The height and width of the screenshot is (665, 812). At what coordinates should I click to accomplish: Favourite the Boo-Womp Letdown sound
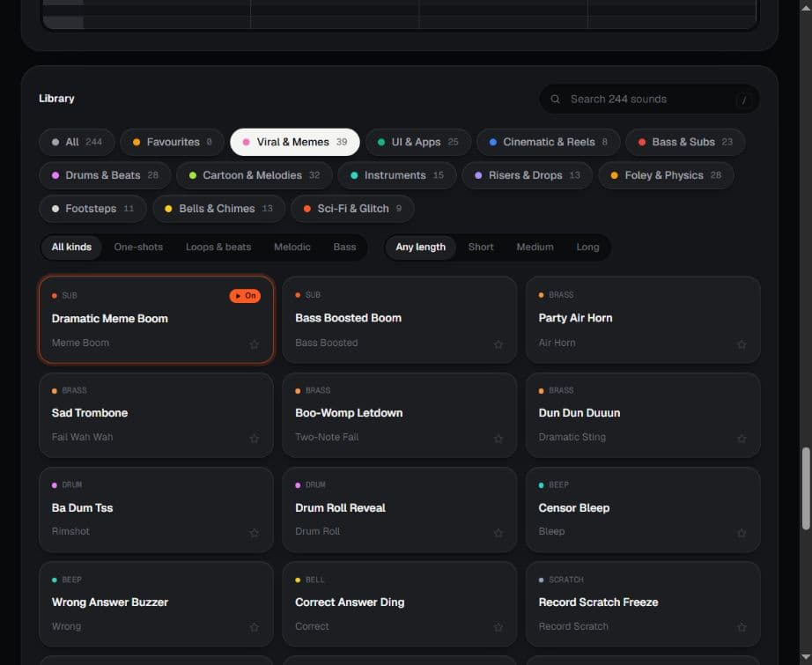[x=498, y=439]
